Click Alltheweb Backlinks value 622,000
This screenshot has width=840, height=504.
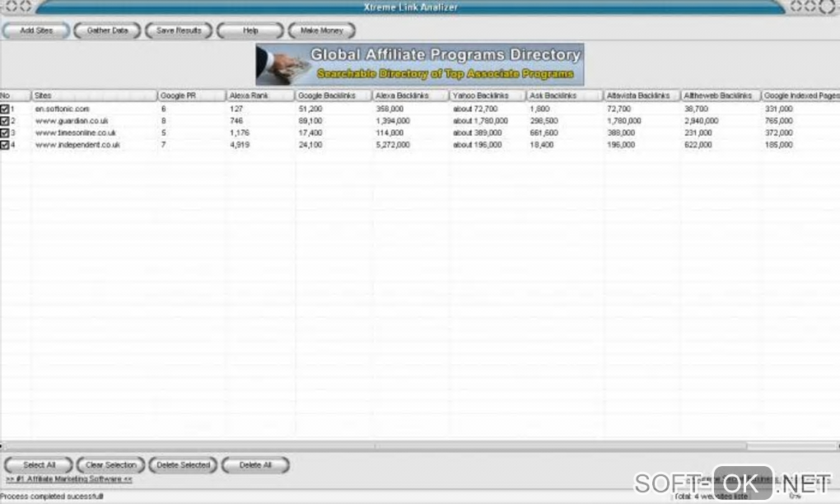[x=698, y=145]
